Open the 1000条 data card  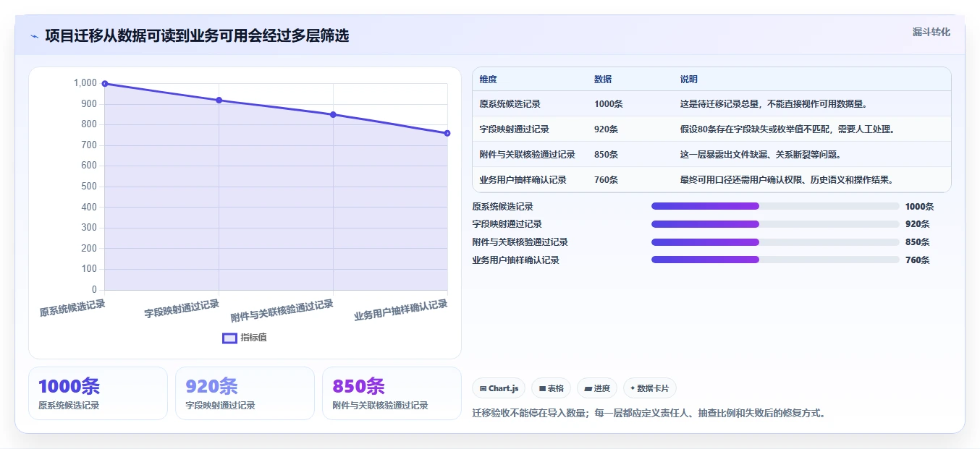[x=98, y=393]
